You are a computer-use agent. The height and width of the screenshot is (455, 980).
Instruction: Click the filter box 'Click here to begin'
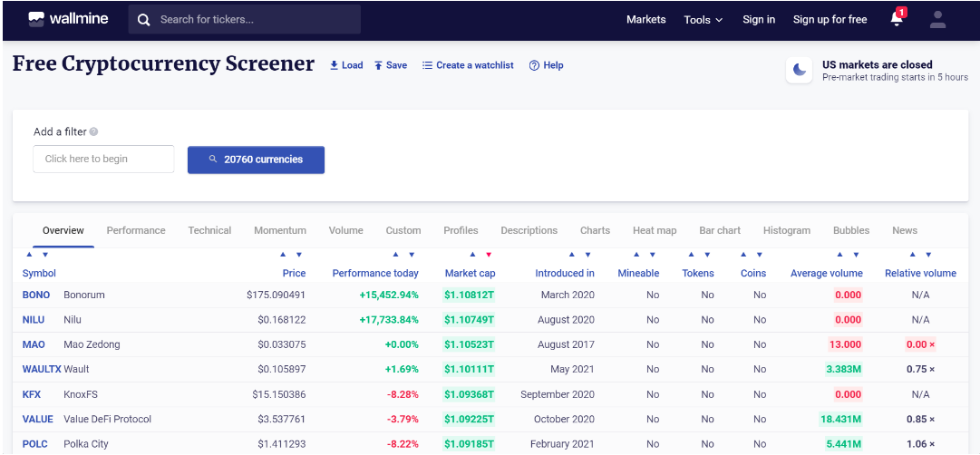(x=103, y=159)
